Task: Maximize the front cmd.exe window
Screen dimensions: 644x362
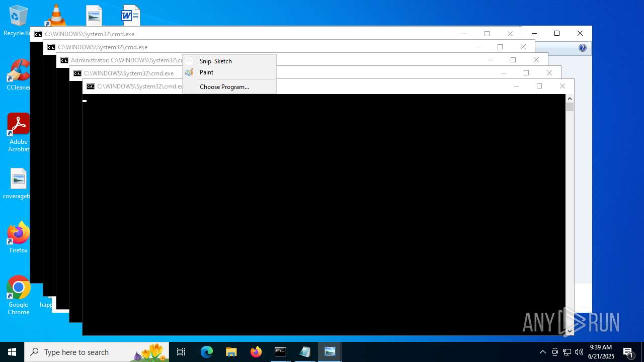Action: pyautogui.click(x=539, y=86)
